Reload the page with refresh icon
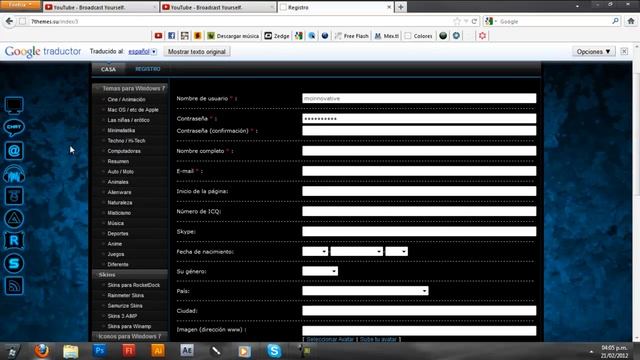This screenshot has width=640, height=360. point(474,21)
